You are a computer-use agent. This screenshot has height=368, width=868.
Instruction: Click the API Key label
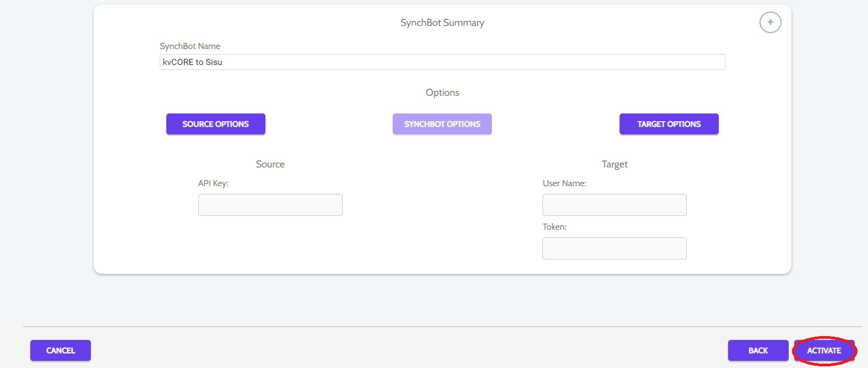pos(213,183)
